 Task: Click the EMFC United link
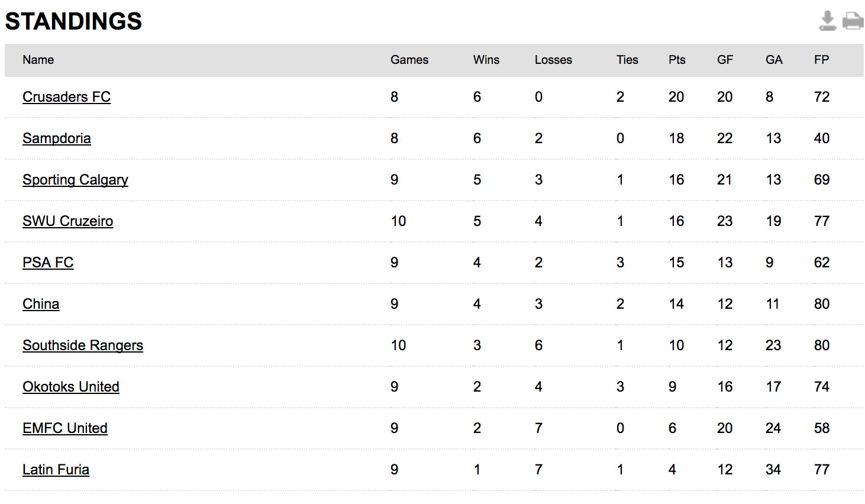pyautogui.click(x=65, y=428)
